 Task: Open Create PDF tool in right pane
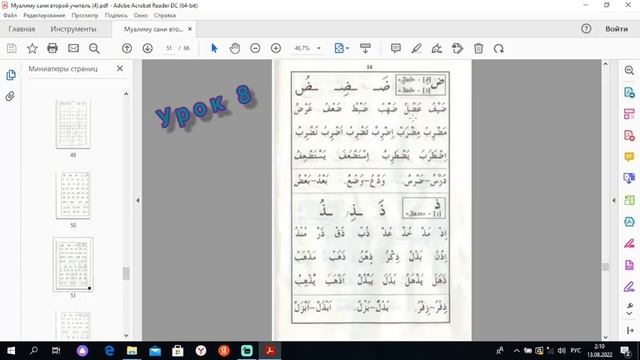click(629, 135)
